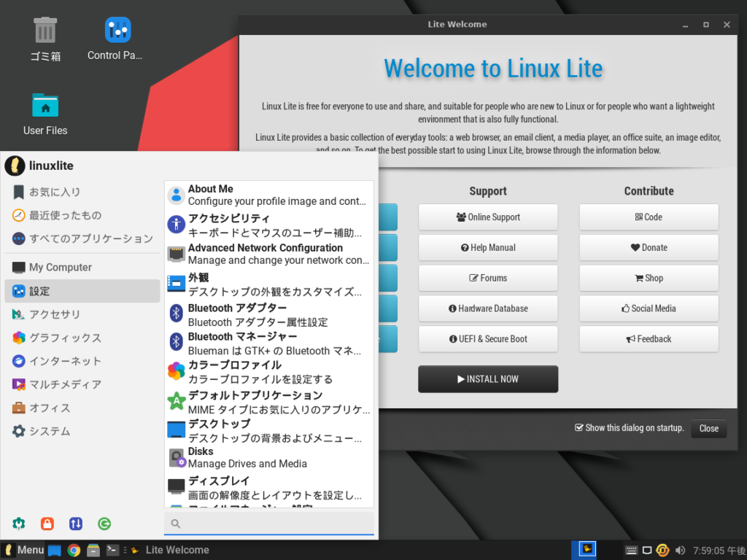Open Google Chrome from the taskbar

(74, 550)
